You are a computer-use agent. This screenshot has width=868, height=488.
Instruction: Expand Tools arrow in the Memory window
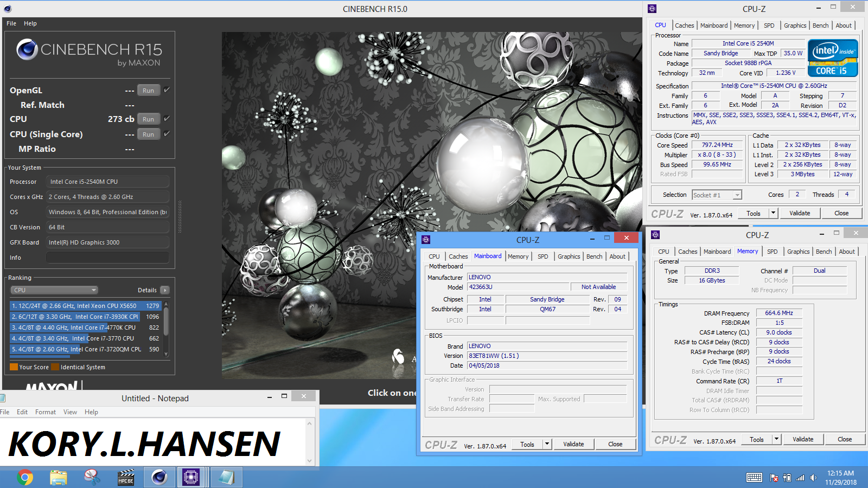776,439
